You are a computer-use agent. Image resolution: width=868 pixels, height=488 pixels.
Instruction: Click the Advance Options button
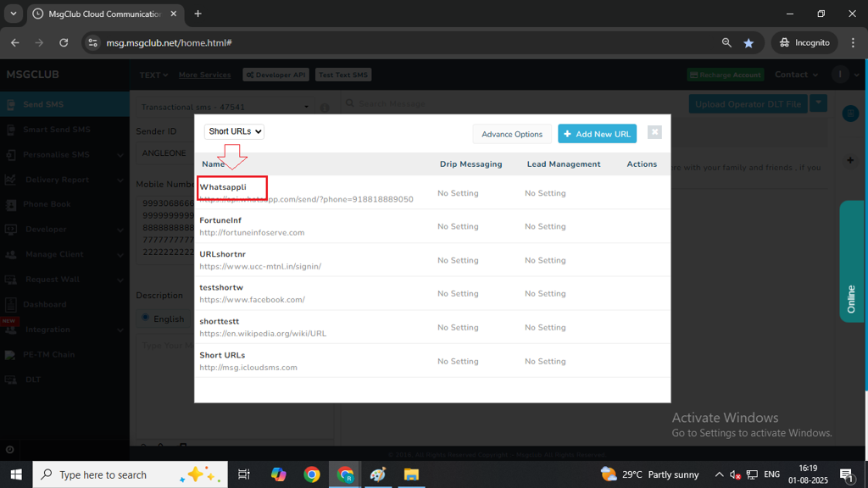click(x=511, y=134)
